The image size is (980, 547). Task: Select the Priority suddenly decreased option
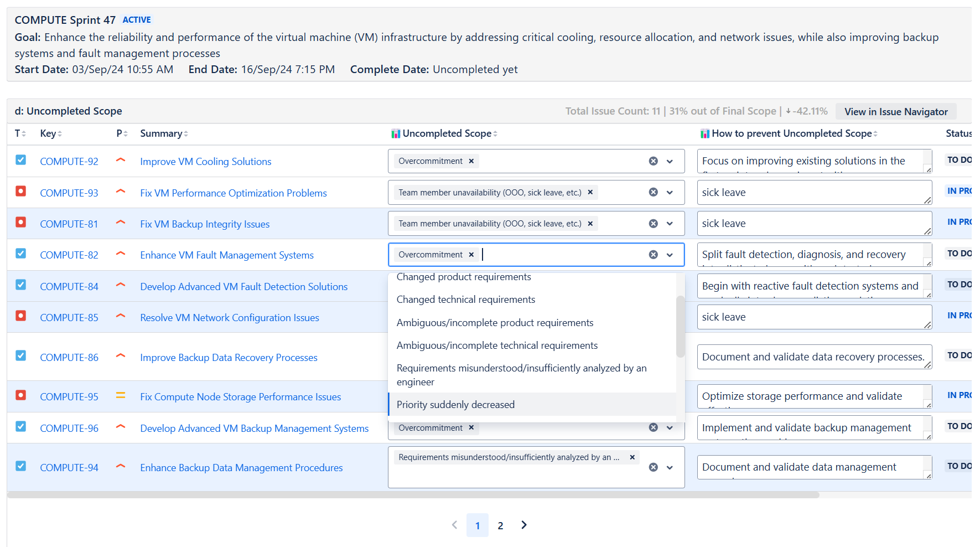(455, 404)
